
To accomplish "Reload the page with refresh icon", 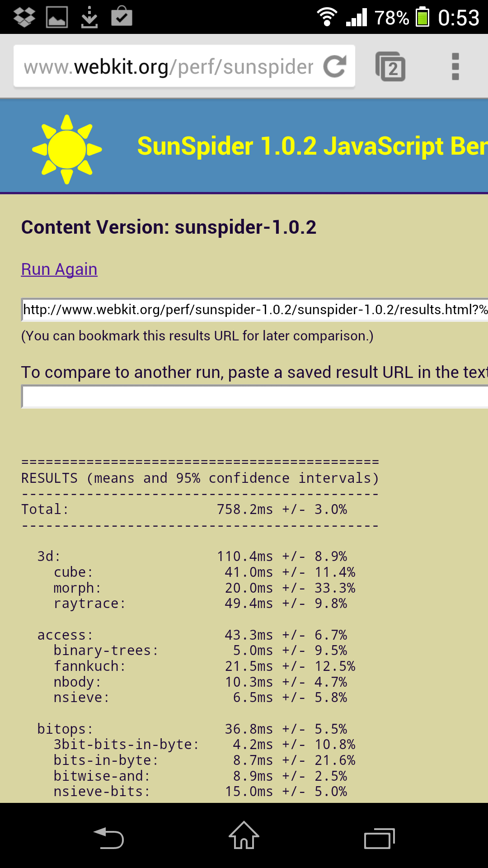I will point(335,66).
